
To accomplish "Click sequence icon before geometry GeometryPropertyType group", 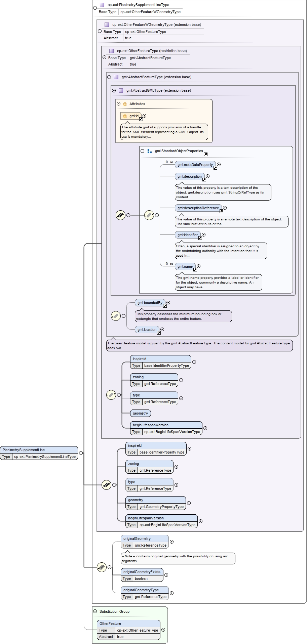I will tap(106, 485).
